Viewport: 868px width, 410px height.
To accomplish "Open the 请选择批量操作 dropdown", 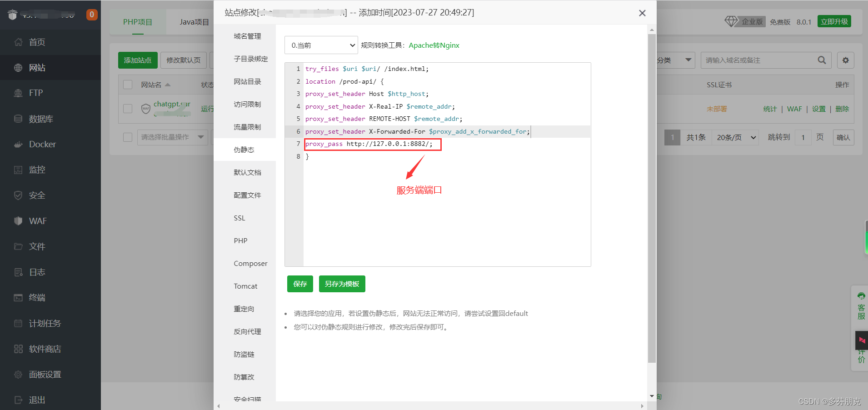I will pyautogui.click(x=172, y=137).
